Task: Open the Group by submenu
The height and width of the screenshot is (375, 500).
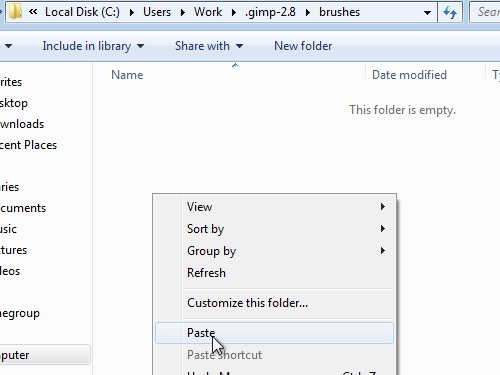Action: point(274,251)
